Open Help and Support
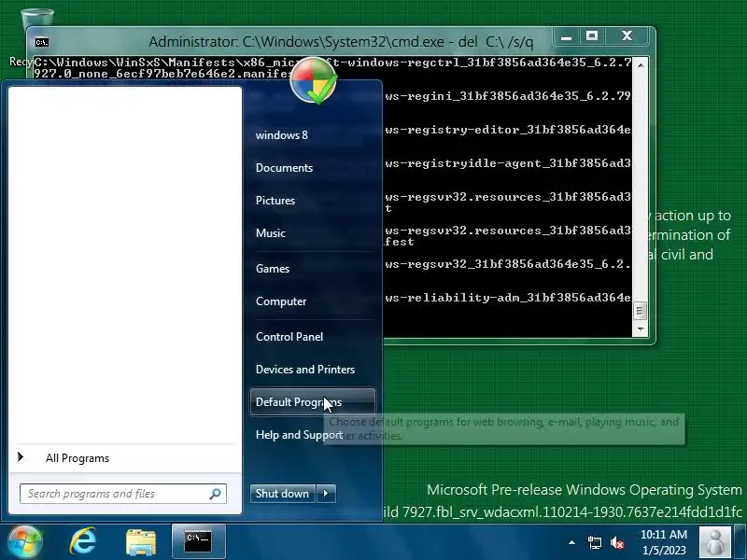The image size is (747, 560). click(x=299, y=435)
